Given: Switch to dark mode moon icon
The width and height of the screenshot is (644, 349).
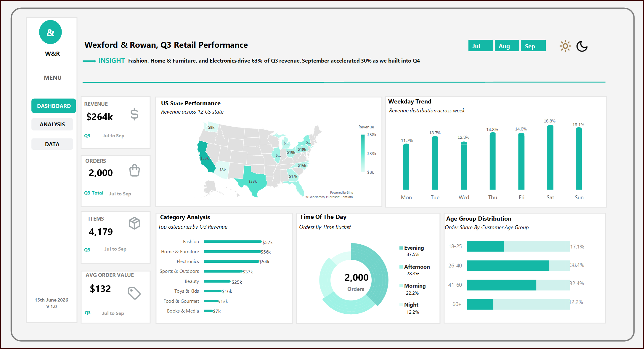Looking at the screenshot, I should [582, 46].
